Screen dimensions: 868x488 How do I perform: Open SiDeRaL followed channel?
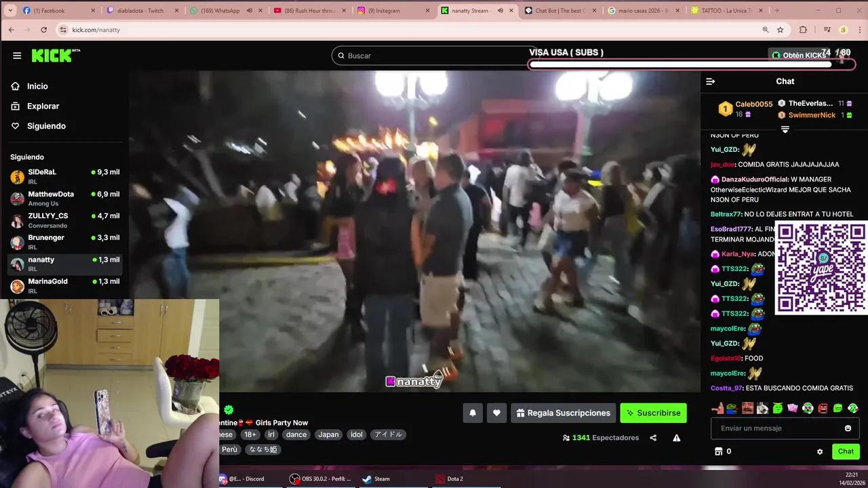[64, 176]
